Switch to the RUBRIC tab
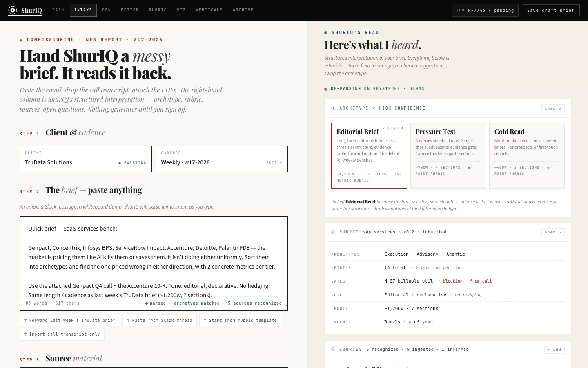The width and height of the screenshot is (588, 368). coord(158,10)
